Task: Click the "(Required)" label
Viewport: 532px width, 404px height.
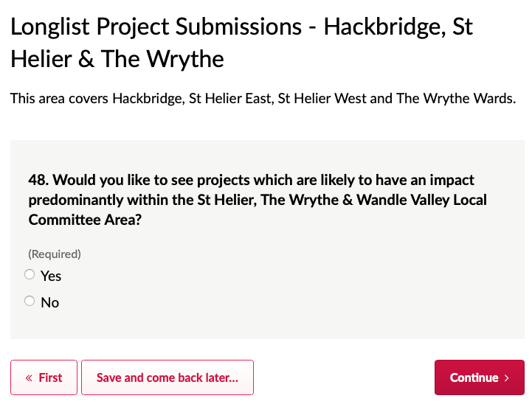Action: (x=55, y=254)
